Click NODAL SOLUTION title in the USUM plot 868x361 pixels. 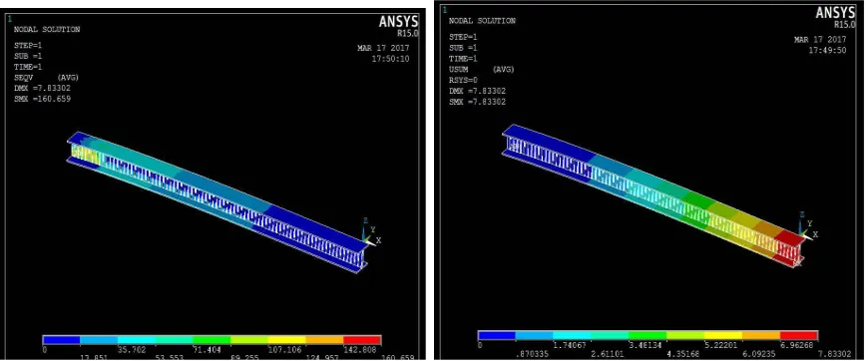click(x=482, y=21)
